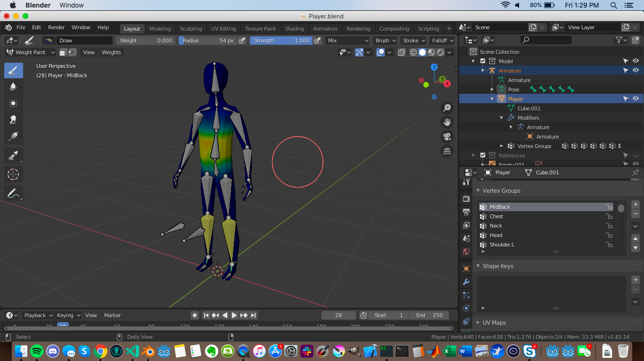Screen dimensions: 644x361
Task: Select the Gradient weight tool
Action: click(14, 136)
